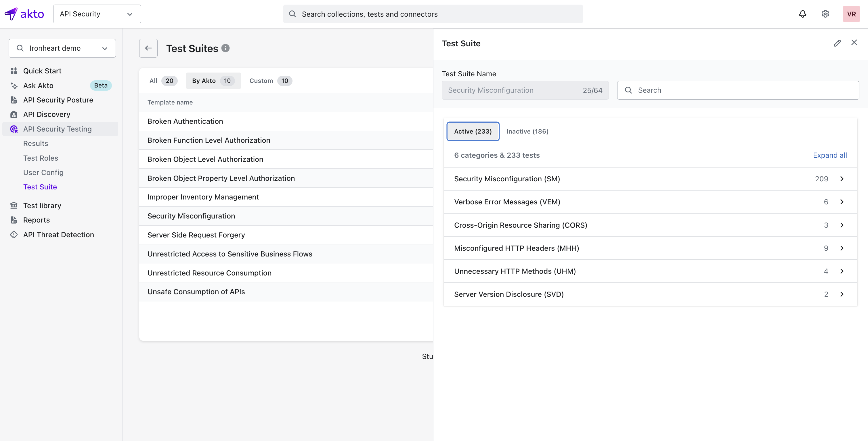The width and height of the screenshot is (868, 441).
Task: Click the Expand all link
Action: [829, 155]
